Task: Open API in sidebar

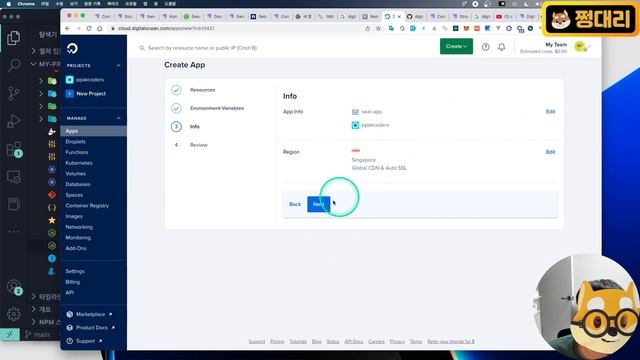Action: (69, 293)
